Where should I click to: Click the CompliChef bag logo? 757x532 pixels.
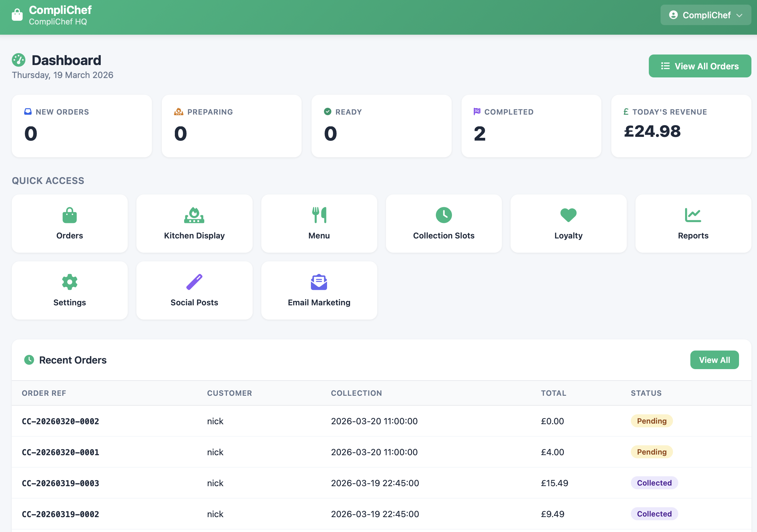click(17, 15)
